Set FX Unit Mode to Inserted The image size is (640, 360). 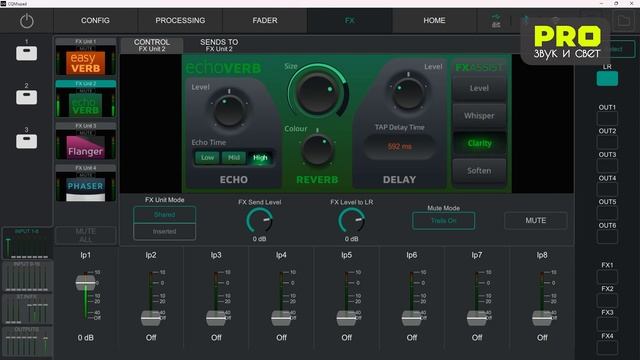coord(164,231)
